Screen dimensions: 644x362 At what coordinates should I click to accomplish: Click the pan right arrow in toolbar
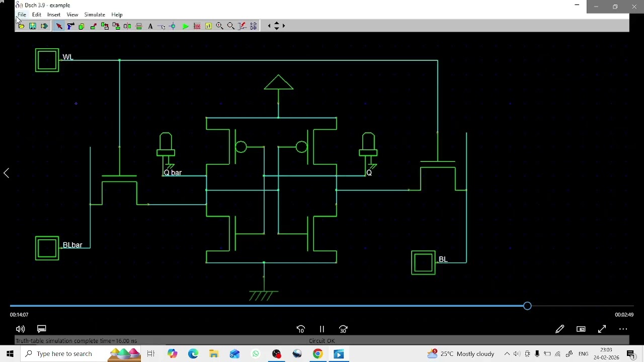[283, 26]
